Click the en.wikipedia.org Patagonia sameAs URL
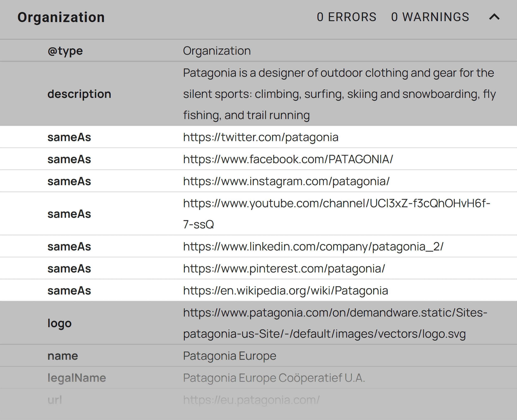The width and height of the screenshot is (517, 420). [x=285, y=291]
